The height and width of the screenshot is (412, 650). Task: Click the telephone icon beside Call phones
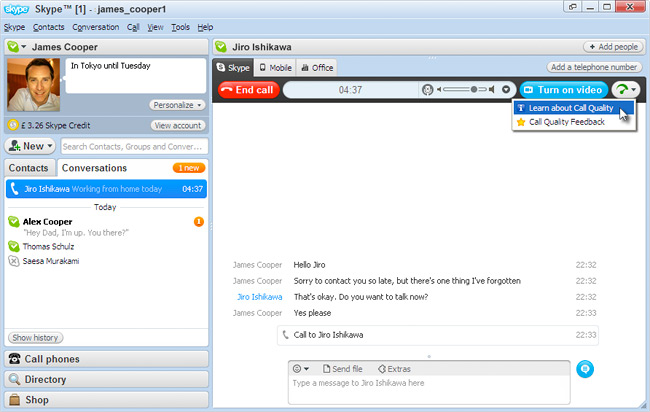coord(15,359)
